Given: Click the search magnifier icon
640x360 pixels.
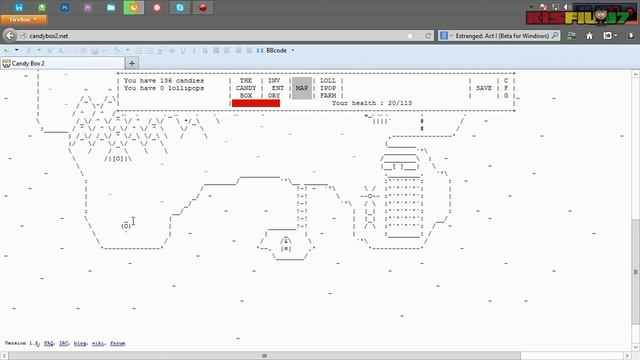Looking at the screenshot, I should [x=555, y=36].
